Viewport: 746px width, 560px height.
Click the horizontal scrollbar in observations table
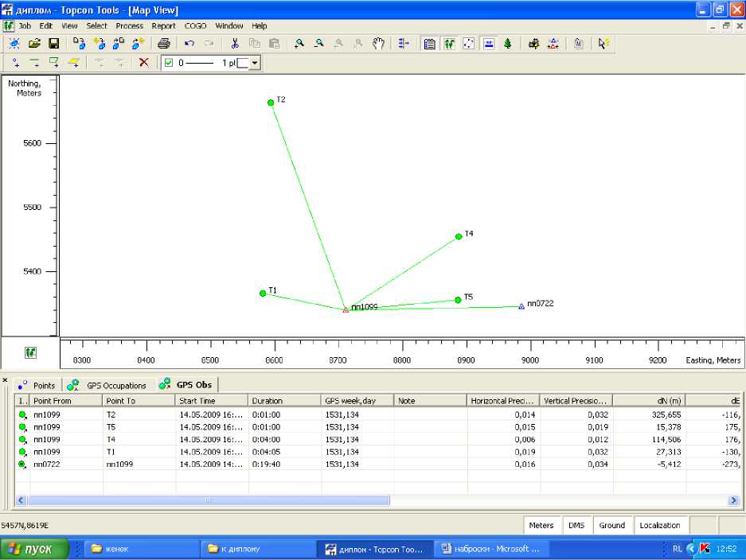click(x=209, y=500)
